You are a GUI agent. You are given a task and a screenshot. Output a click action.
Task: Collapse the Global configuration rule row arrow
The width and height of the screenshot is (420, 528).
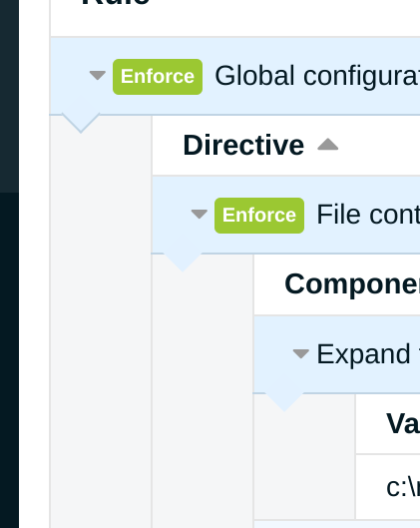pos(98,76)
